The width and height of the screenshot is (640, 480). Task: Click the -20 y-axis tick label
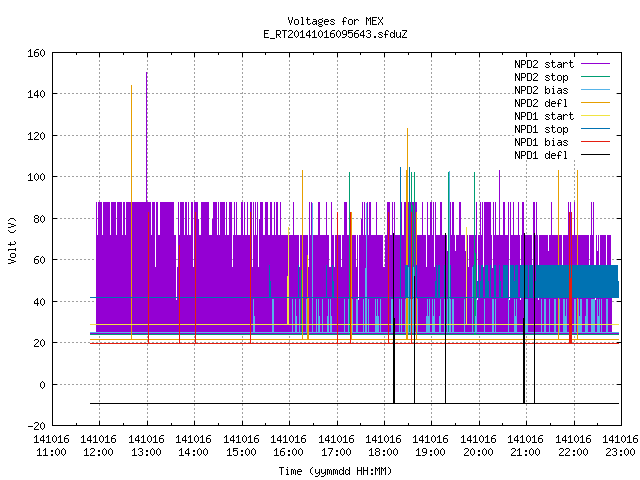[x=36, y=426]
